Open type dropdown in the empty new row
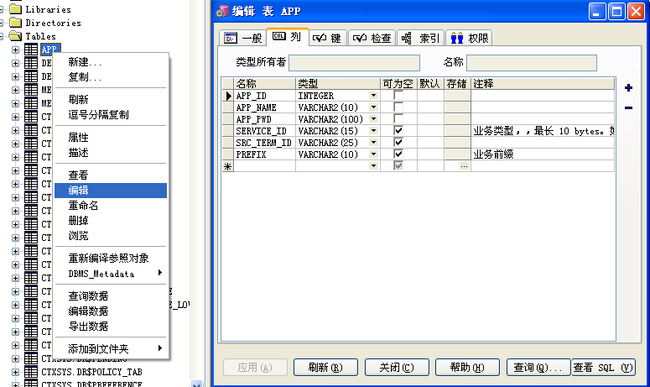The width and height of the screenshot is (650, 387). [374, 166]
